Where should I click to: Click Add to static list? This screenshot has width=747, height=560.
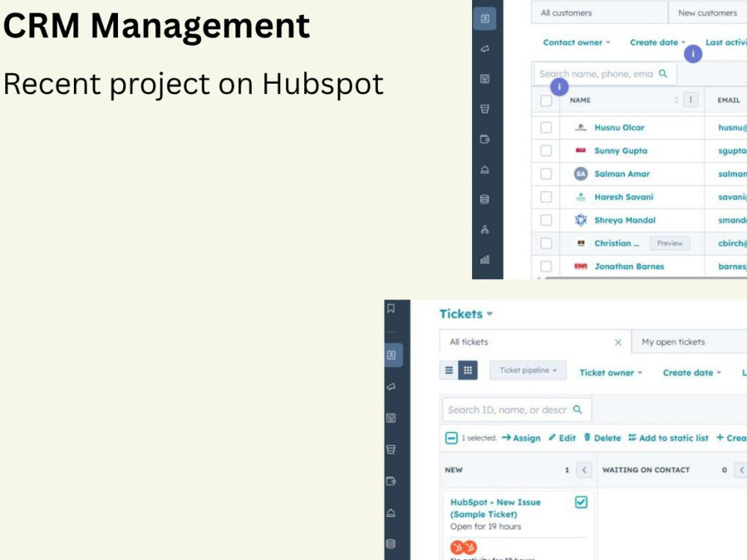668,438
